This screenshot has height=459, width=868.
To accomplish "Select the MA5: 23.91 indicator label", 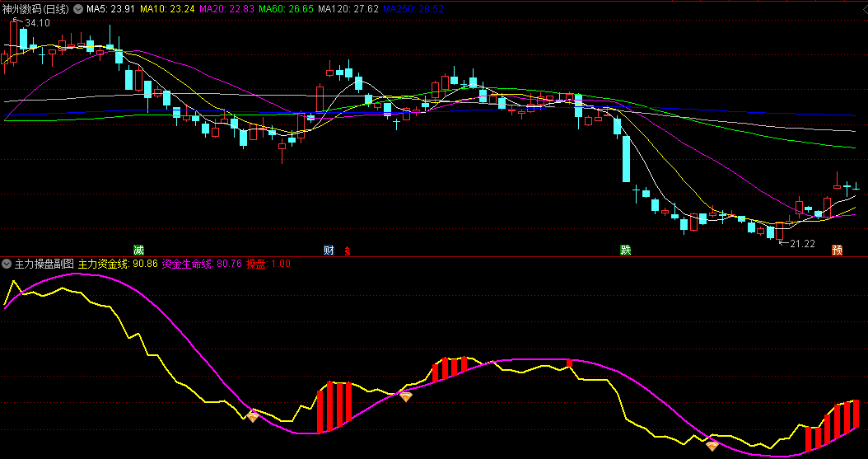I will 111,9.
